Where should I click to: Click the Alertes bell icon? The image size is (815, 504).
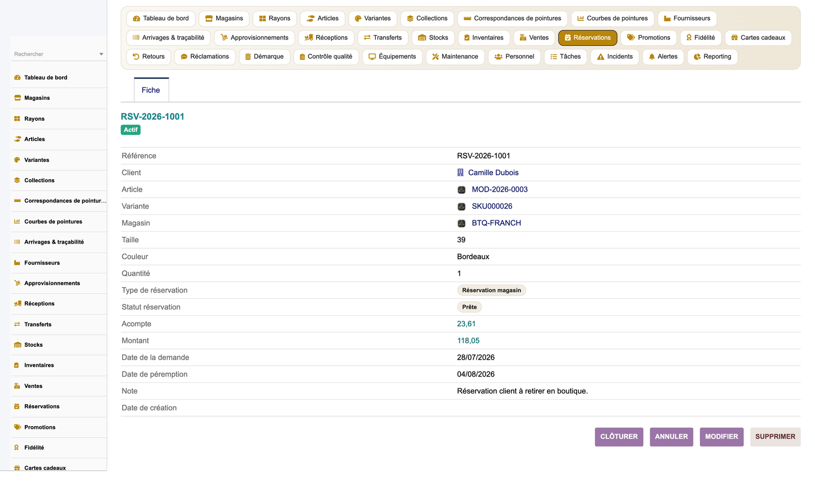tap(652, 57)
